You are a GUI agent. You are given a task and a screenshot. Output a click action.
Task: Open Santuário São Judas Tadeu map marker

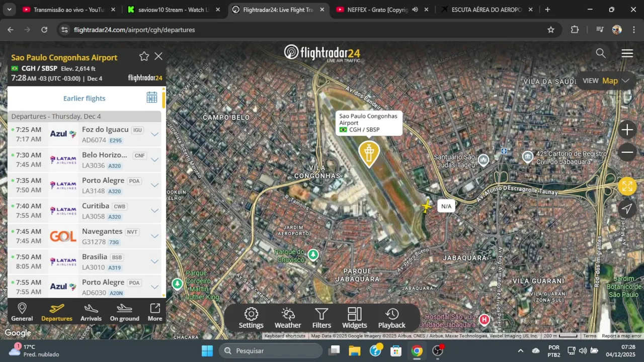pos(484,160)
